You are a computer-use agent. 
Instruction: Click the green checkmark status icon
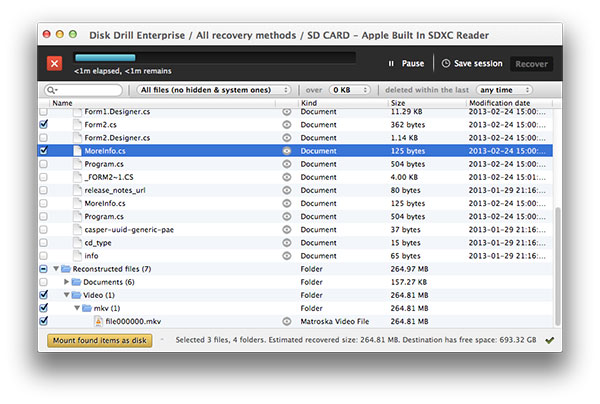pyautogui.click(x=549, y=340)
